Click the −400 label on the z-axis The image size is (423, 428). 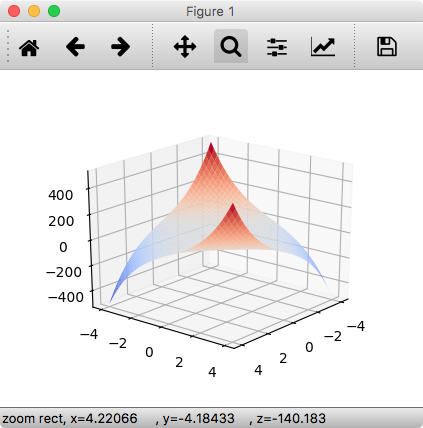click(66, 297)
